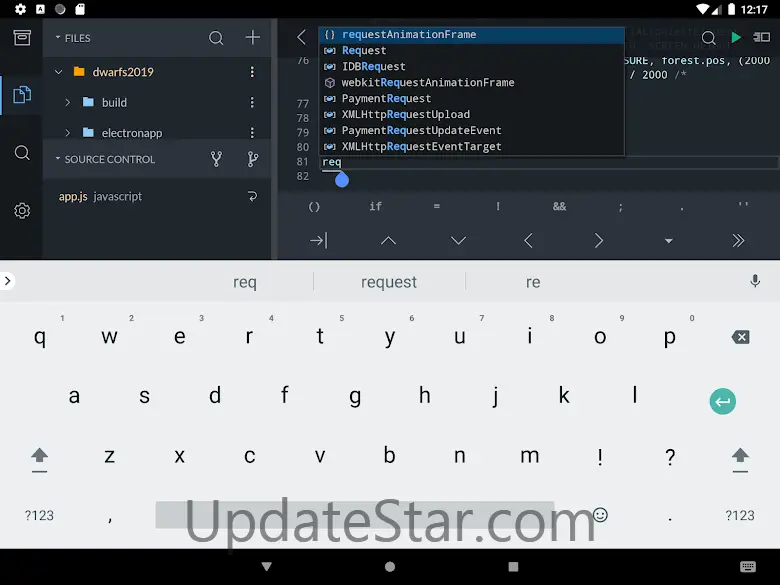Image resolution: width=780 pixels, height=585 pixels.
Task: Insert && operator shortcut
Action: point(559,206)
